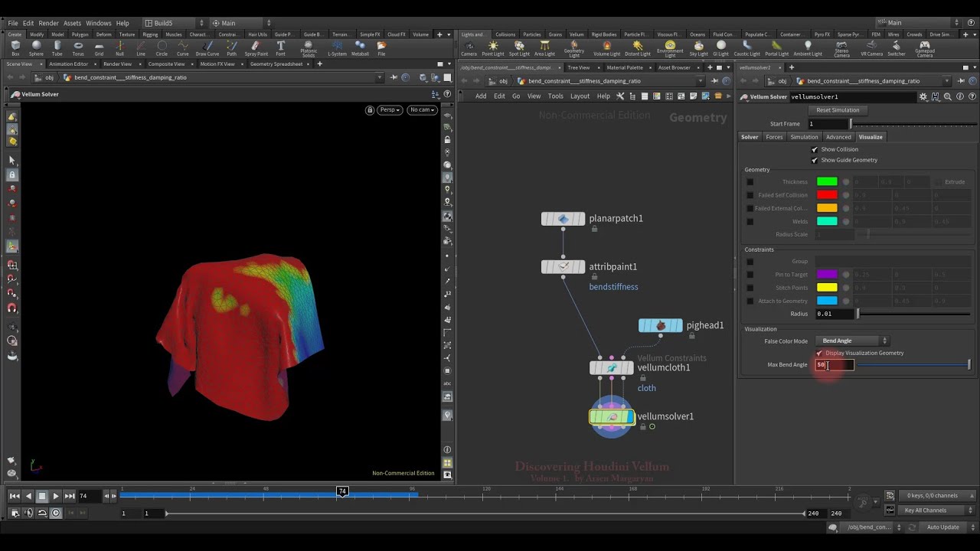Enable Thickness visualization checkbox
The width and height of the screenshot is (980, 551).
click(x=750, y=182)
